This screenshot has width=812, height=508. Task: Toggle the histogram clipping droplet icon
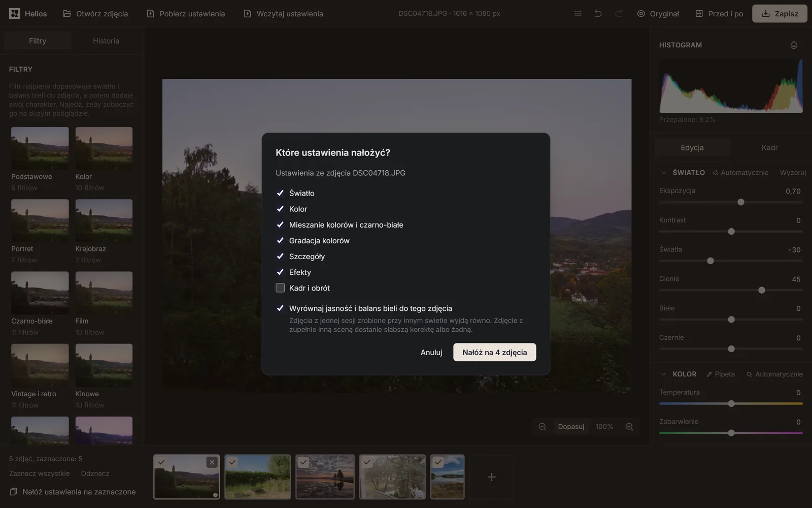coord(794,45)
